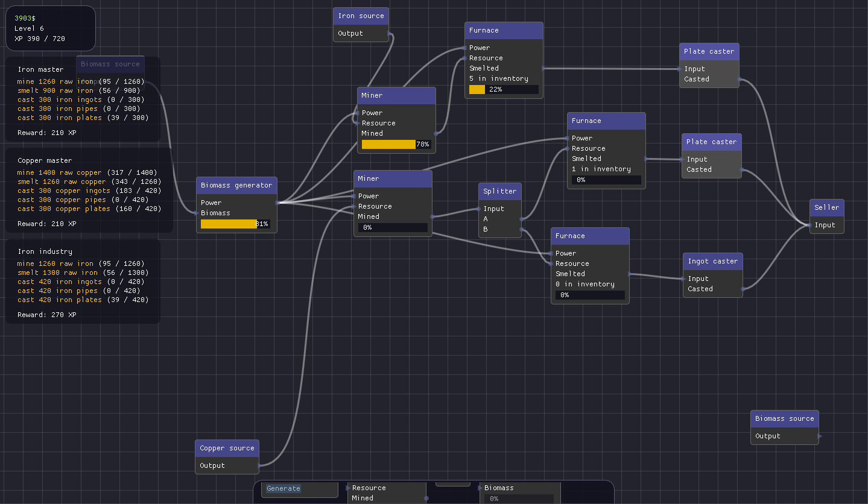Select the Biomass generator node title
This screenshot has width=868, height=504.
[236, 185]
